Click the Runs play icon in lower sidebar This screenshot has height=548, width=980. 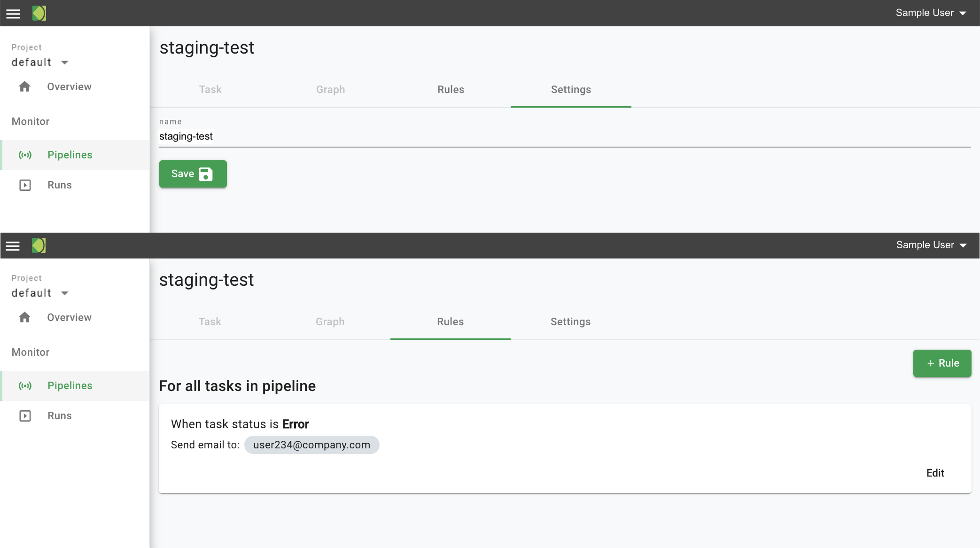[25, 416]
